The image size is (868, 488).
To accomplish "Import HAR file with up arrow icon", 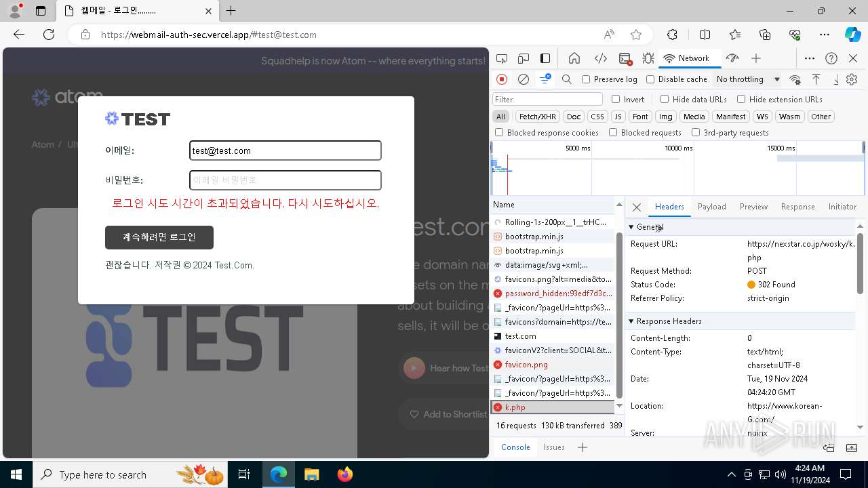I will tap(816, 79).
